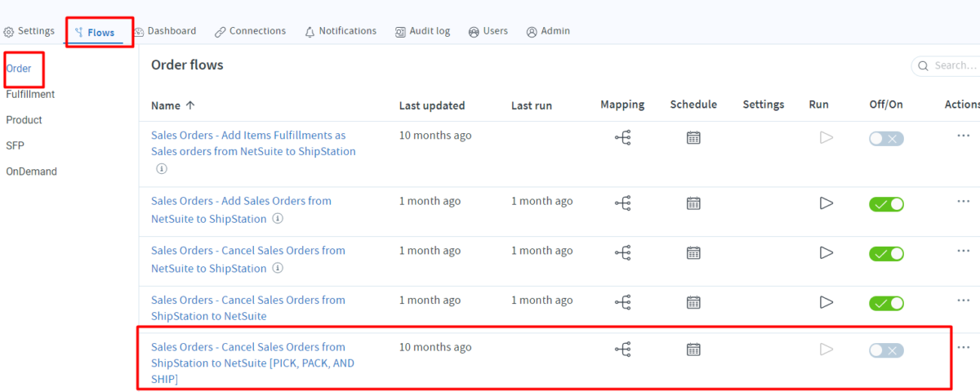980x392 pixels.
Task: Select the Flows tab
Action: tap(95, 33)
